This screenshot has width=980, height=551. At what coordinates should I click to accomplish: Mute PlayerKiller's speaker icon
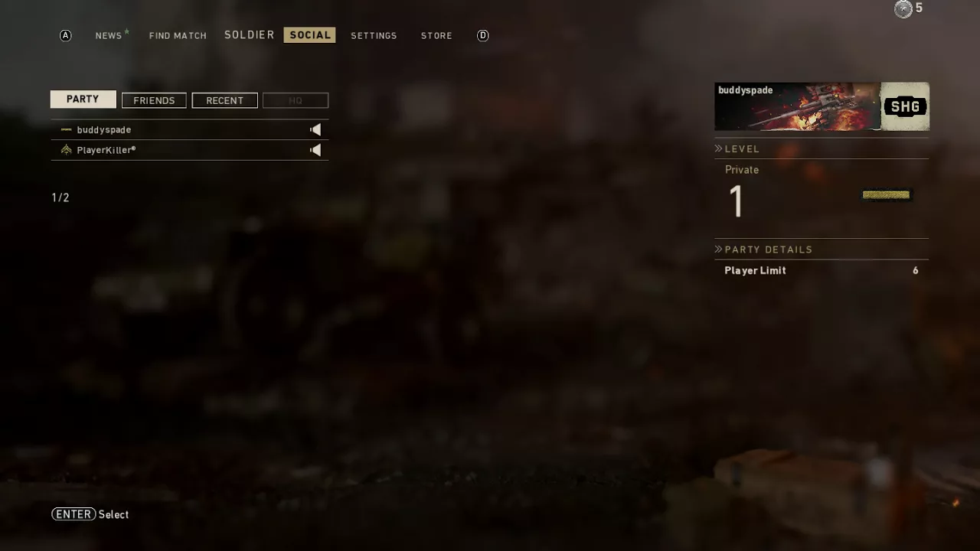point(315,150)
